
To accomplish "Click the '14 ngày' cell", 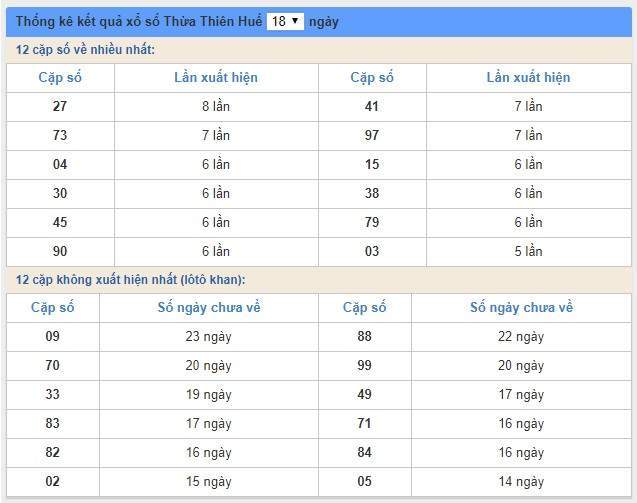I will 521,482.
